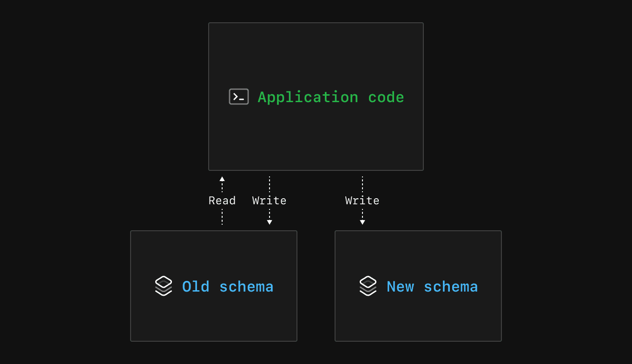Click the arrowhead pointing down to New schema
This screenshot has height=364, width=632.
362,222
